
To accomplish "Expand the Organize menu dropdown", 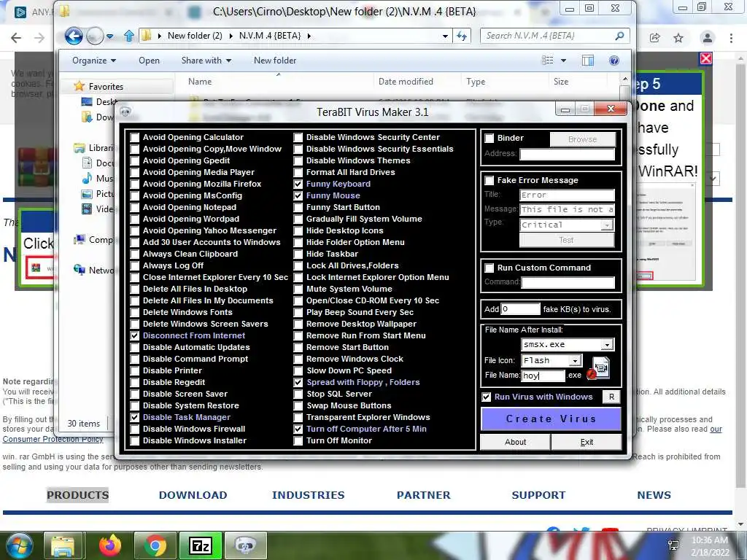I will tap(94, 61).
